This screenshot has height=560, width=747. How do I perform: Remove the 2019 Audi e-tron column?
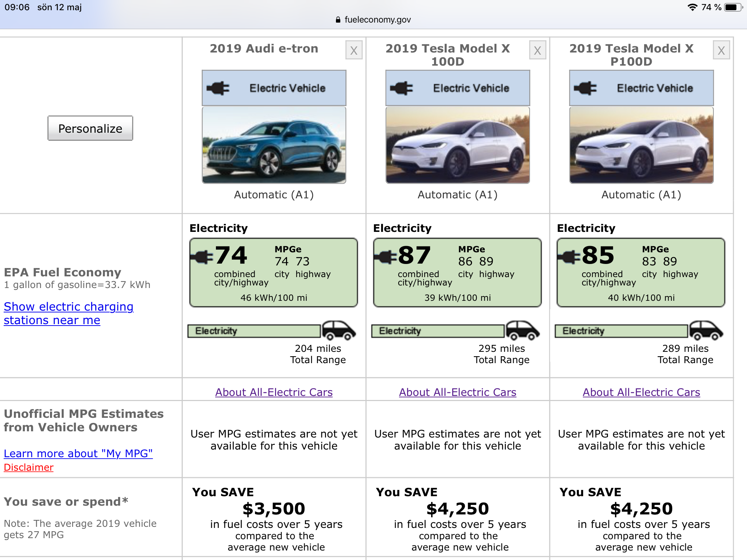pyautogui.click(x=354, y=50)
